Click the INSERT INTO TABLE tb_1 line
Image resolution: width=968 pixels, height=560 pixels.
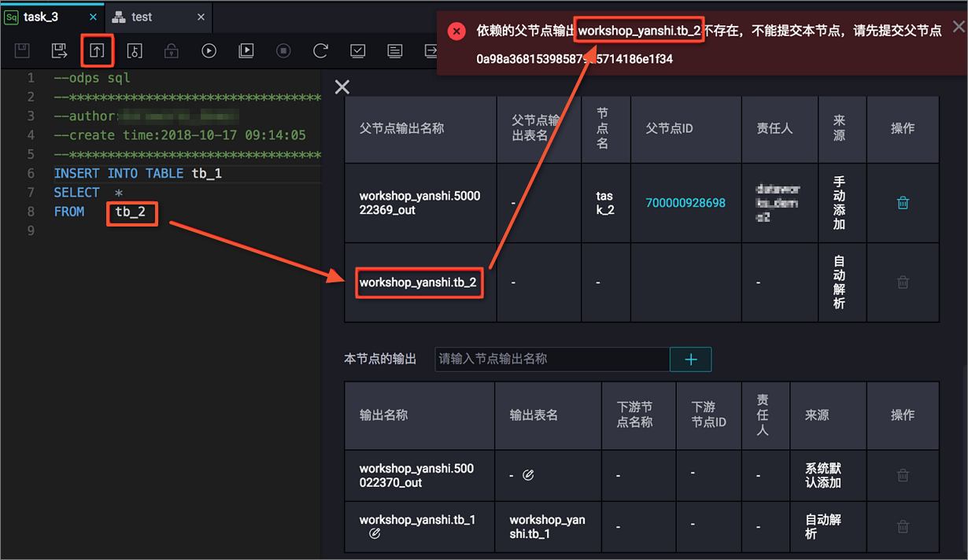(138, 173)
